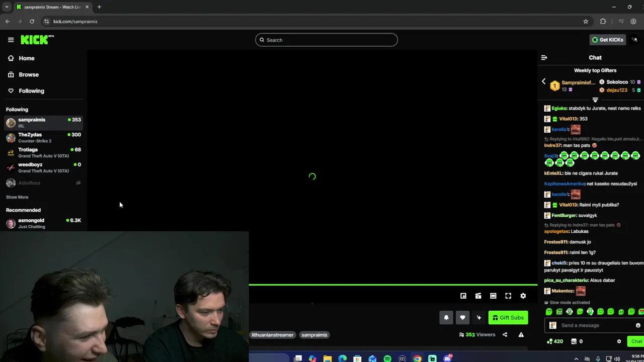Image resolution: width=644 pixels, height=362 pixels.
Task: Bookmark this page with the star
Action: [x=586, y=21]
